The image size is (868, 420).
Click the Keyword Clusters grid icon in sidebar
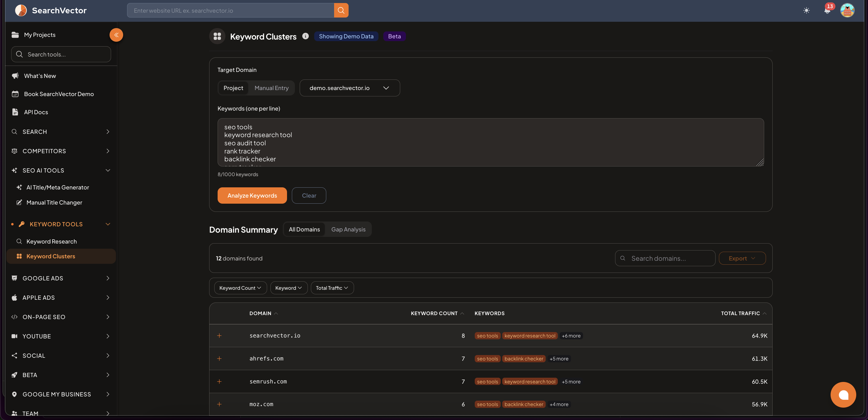click(x=19, y=257)
